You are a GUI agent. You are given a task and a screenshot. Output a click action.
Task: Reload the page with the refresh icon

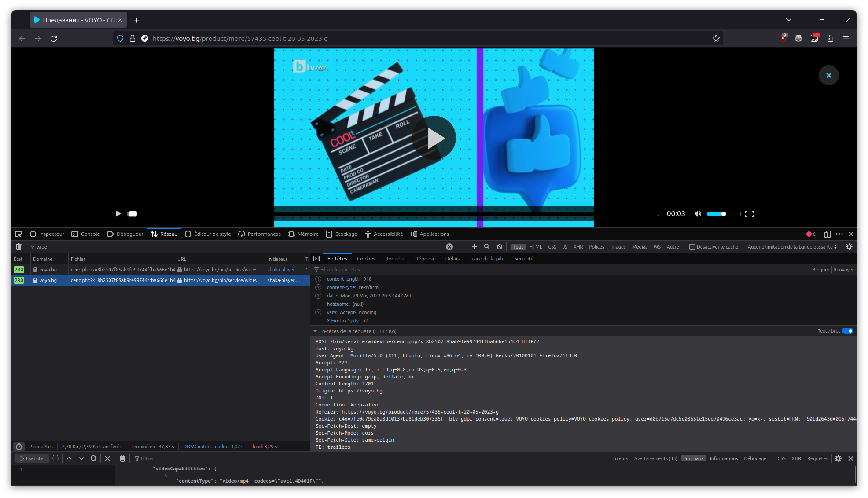pos(54,39)
